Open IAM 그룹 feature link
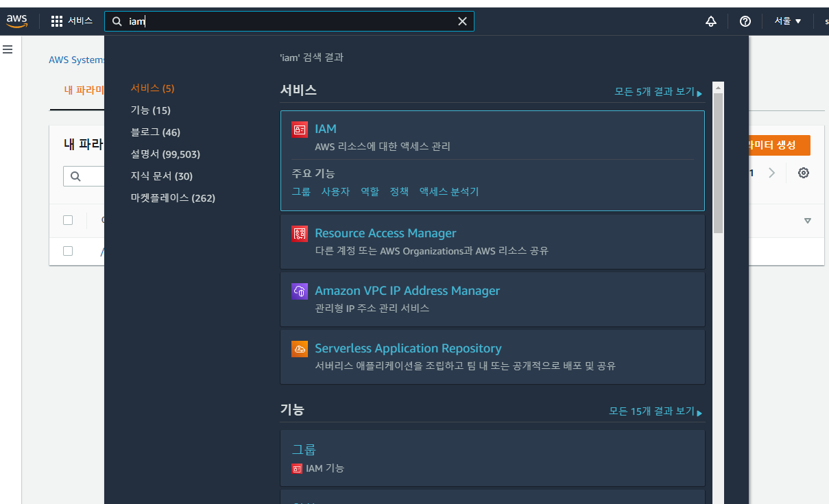The width and height of the screenshot is (829, 504). [301, 192]
